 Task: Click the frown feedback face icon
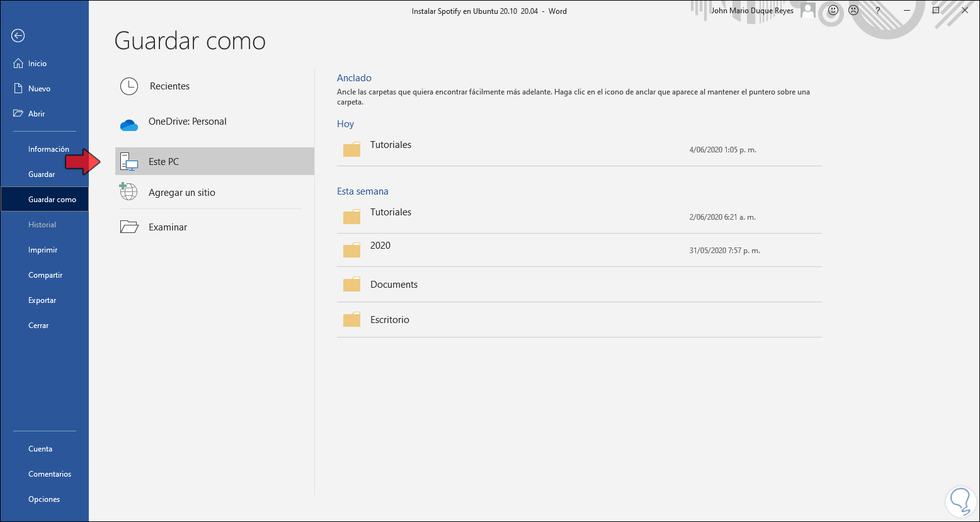[853, 11]
